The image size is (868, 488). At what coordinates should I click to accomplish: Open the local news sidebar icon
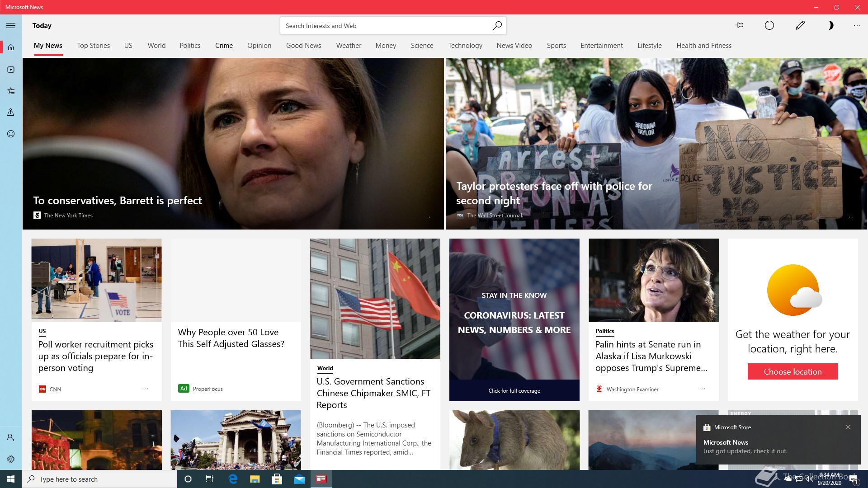(x=11, y=112)
